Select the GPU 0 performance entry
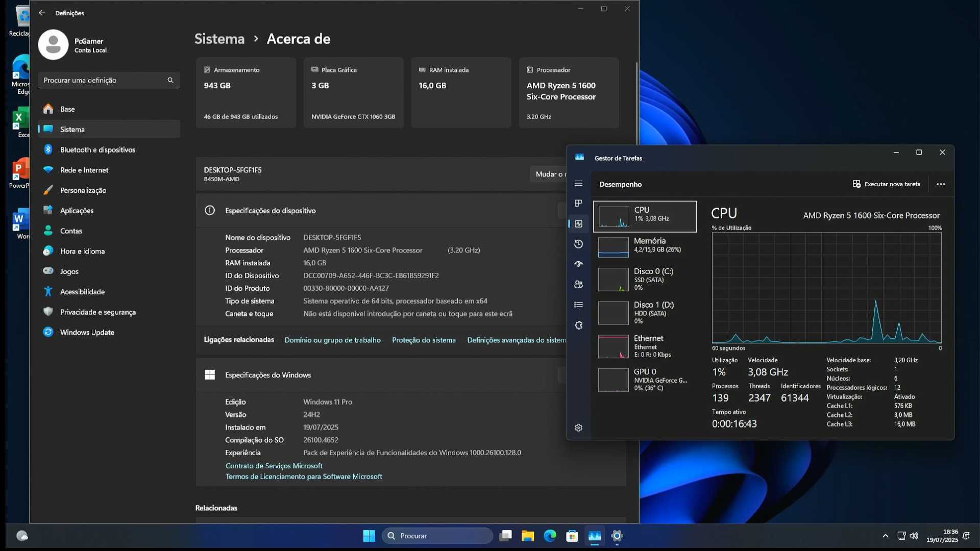Viewport: 980px width, 551px height. tap(645, 380)
